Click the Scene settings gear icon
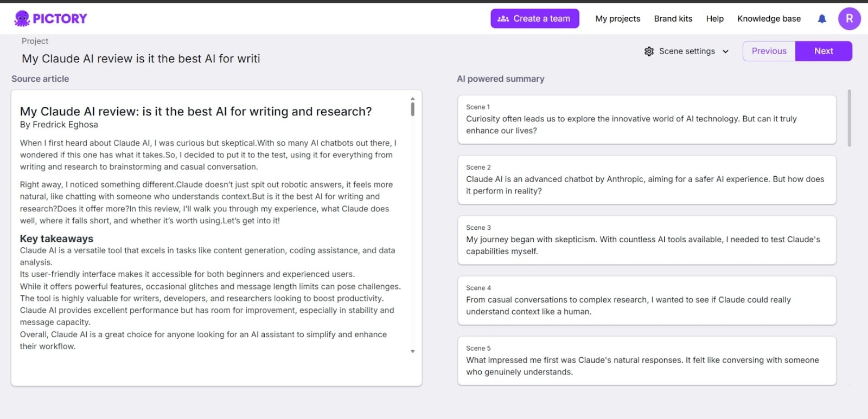This screenshot has width=868, height=419. [x=649, y=51]
